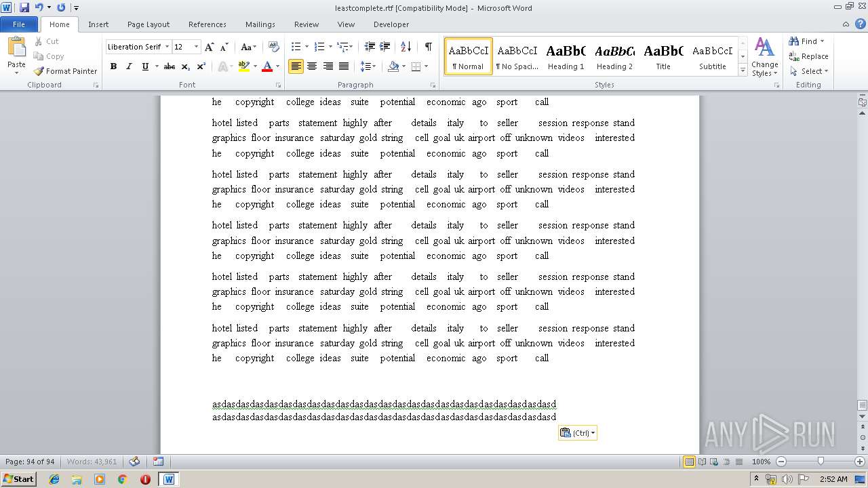Click the Save icon in quick access toolbar

tap(24, 7)
